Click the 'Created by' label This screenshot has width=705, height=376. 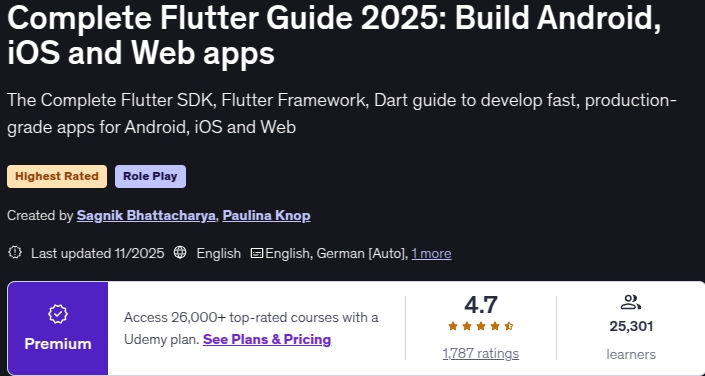coord(40,215)
